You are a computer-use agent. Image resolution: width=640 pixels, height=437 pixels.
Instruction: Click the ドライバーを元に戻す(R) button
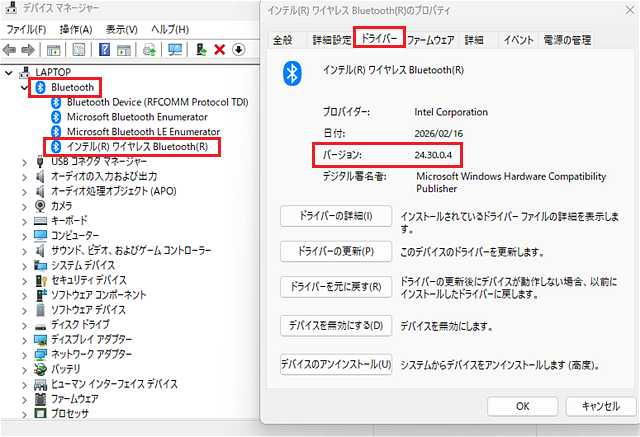tap(336, 287)
